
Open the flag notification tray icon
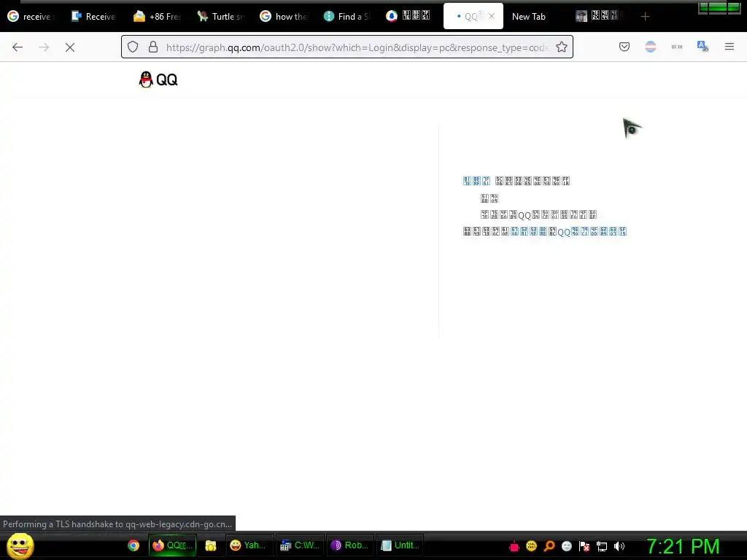(x=584, y=546)
